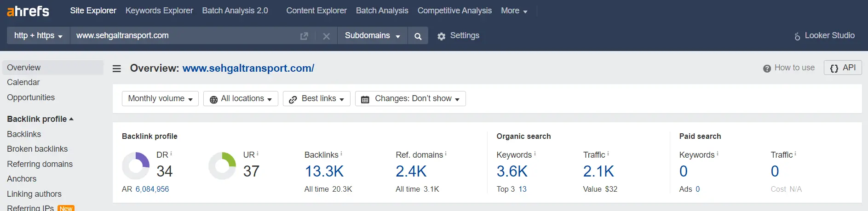Click the ahrefs logo

(x=28, y=11)
